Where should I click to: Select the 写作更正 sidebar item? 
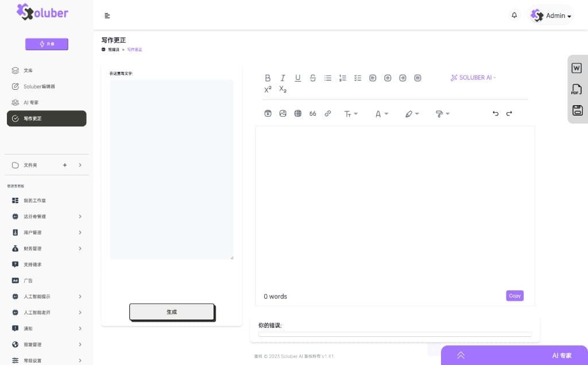coord(47,118)
